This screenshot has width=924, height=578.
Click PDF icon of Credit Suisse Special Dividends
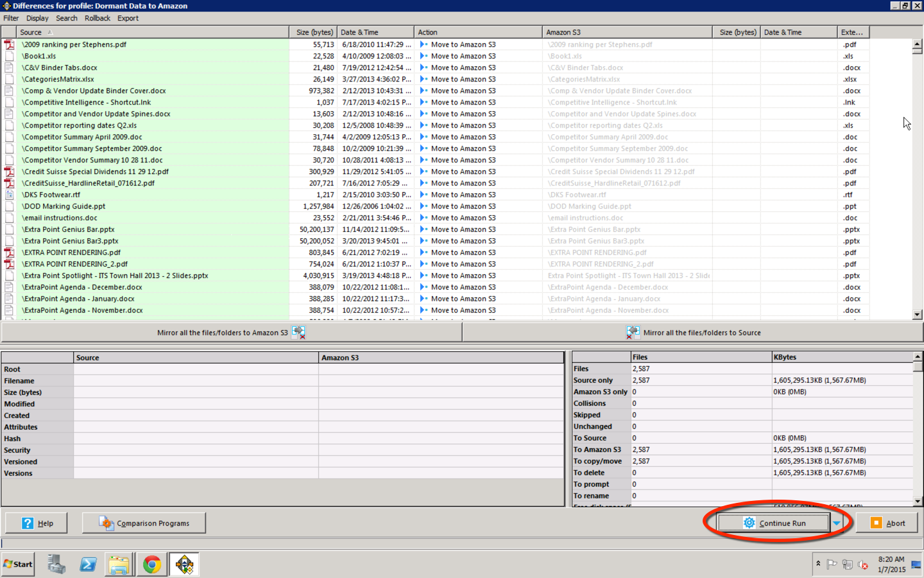coord(9,171)
